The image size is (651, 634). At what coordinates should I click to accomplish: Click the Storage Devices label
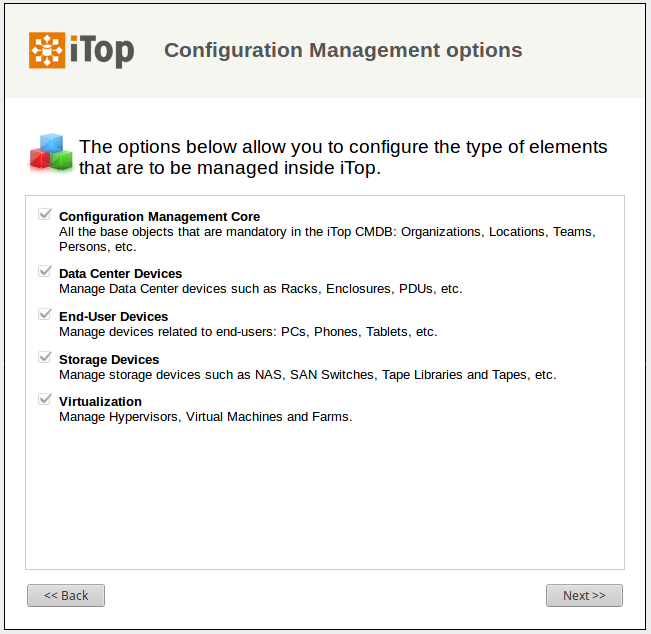[x=108, y=360]
